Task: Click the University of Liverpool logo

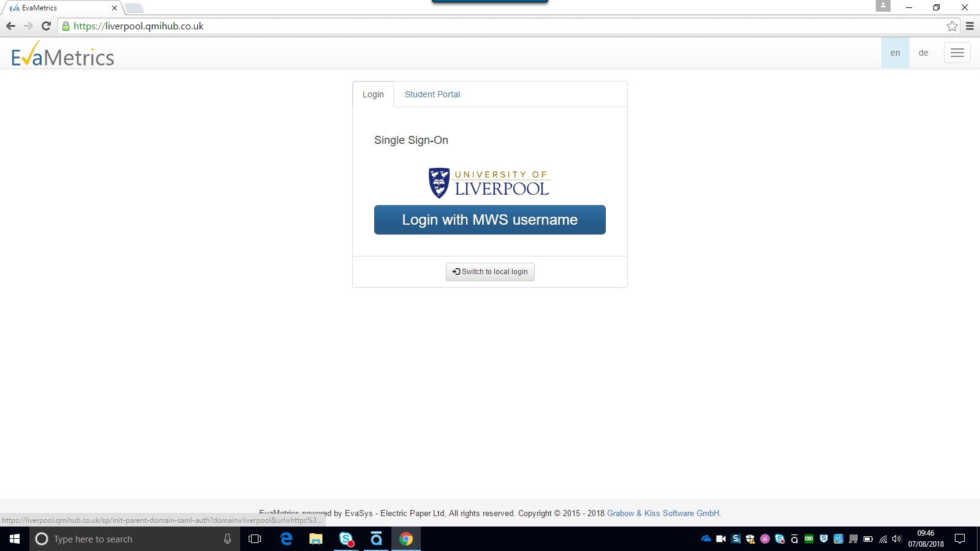Action: (x=489, y=183)
